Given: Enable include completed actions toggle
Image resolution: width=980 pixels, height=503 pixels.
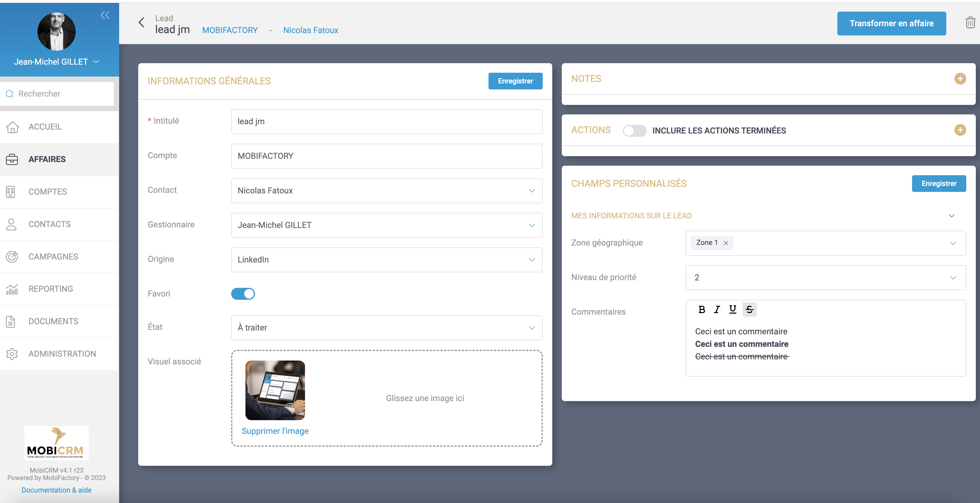Looking at the screenshot, I should pos(634,131).
